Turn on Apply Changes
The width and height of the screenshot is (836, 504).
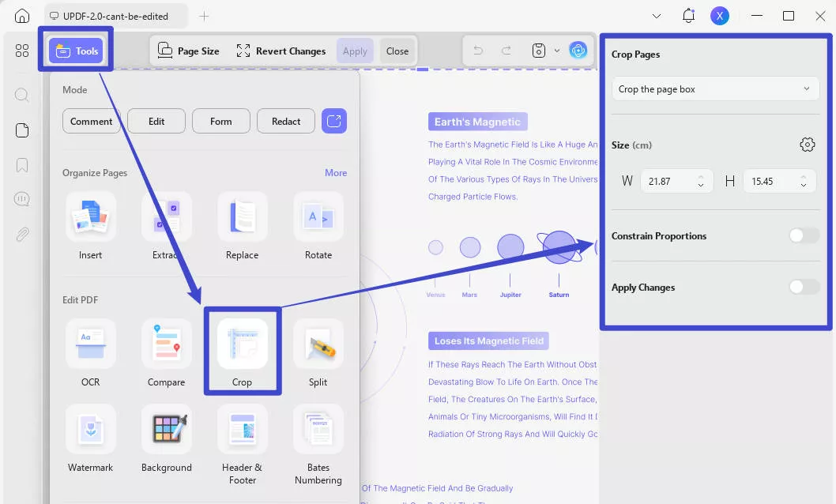(x=804, y=287)
